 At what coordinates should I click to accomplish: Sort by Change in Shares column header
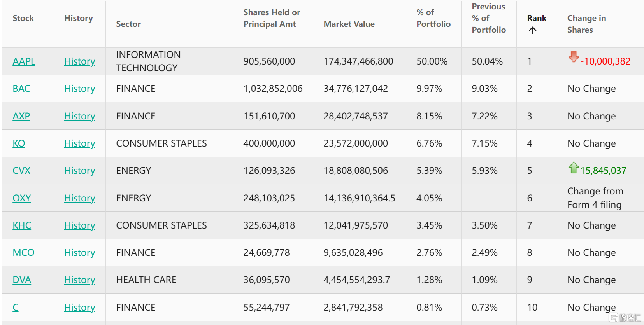586,24
